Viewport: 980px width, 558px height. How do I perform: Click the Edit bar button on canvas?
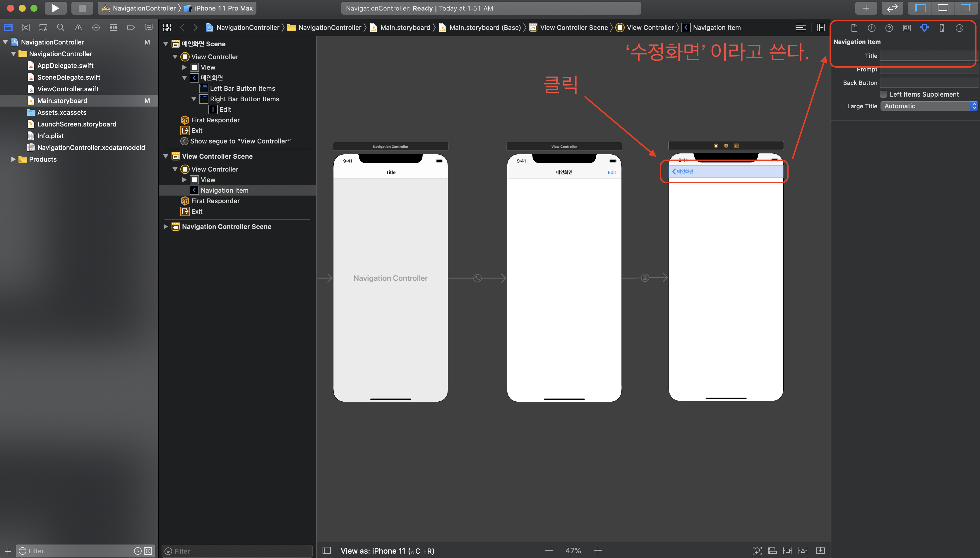[x=611, y=172]
